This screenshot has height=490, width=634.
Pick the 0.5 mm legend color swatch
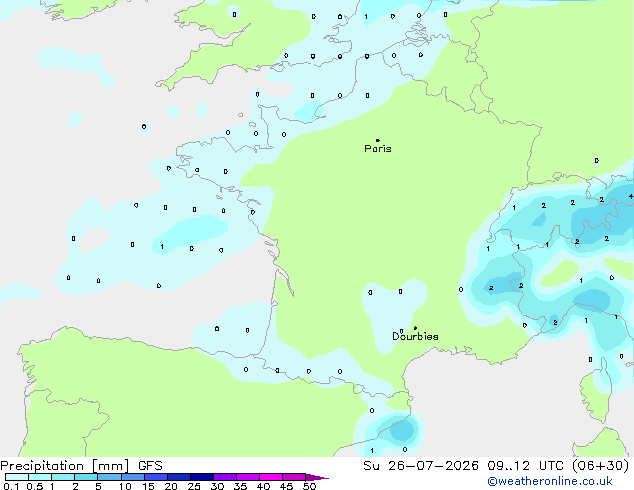tap(40, 477)
